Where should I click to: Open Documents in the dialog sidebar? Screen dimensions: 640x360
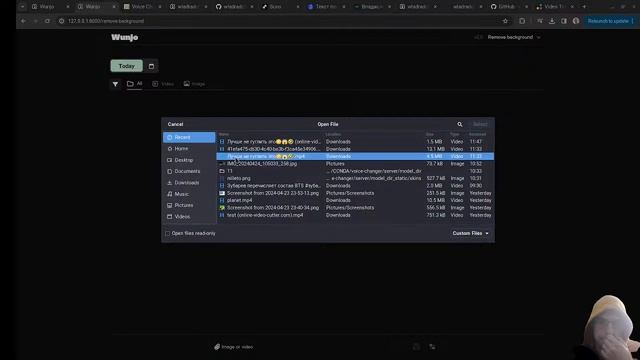pyautogui.click(x=189, y=171)
